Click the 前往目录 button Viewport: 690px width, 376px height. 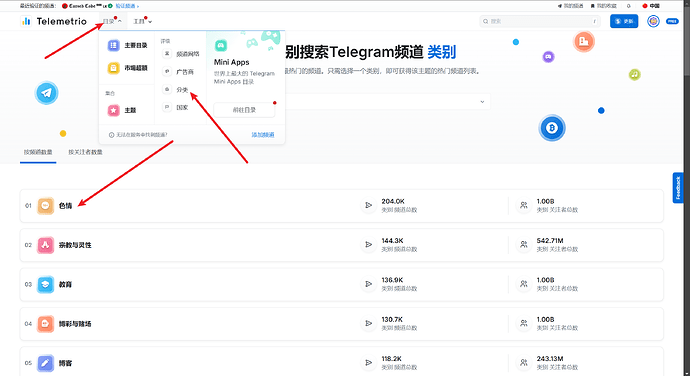pos(244,110)
